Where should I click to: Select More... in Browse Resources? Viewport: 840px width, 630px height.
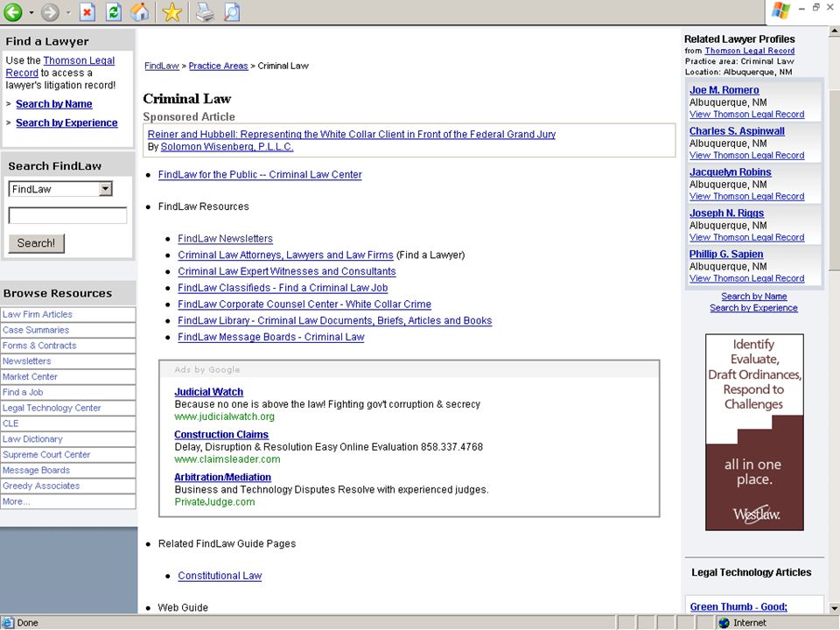click(67, 501)
